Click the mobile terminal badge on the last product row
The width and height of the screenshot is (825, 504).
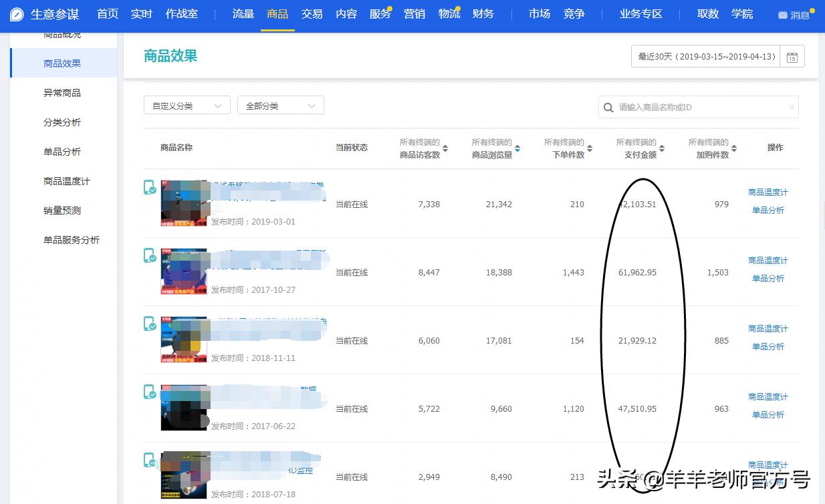[149, 460]
